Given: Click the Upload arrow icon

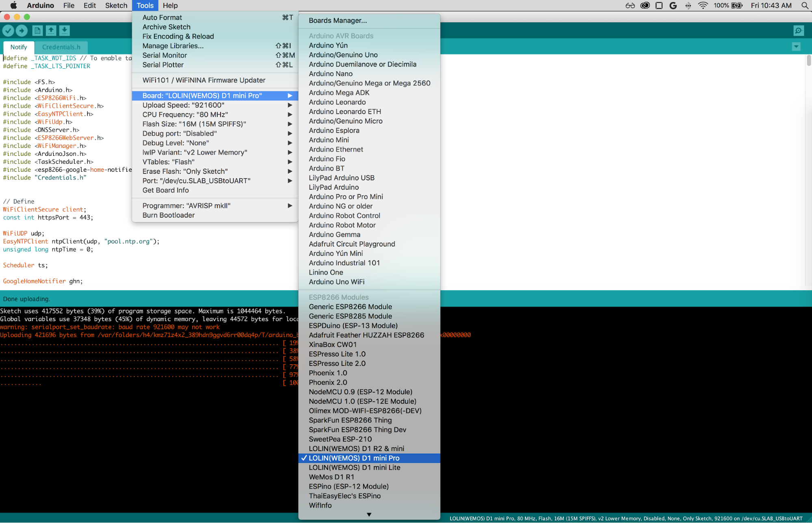Looking at the screenshot, I should [22, 30].
